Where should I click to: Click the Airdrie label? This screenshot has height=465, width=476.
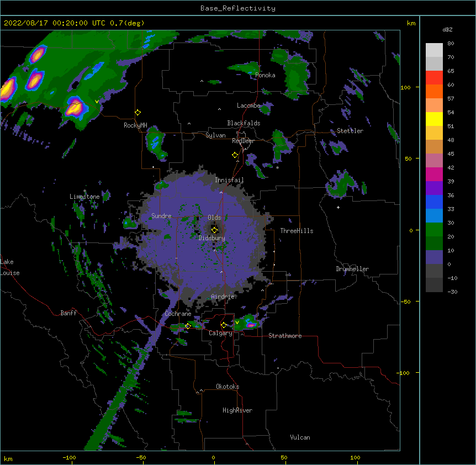point(223,297)
